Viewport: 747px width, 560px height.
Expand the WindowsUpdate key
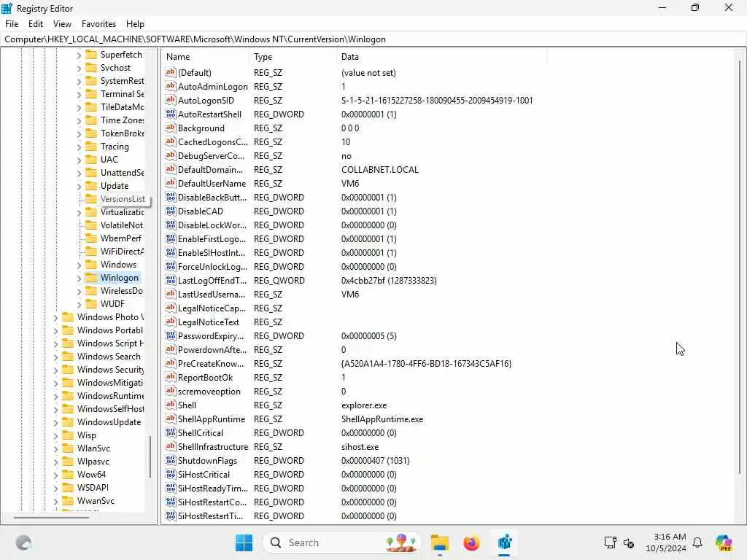(55, 422)
